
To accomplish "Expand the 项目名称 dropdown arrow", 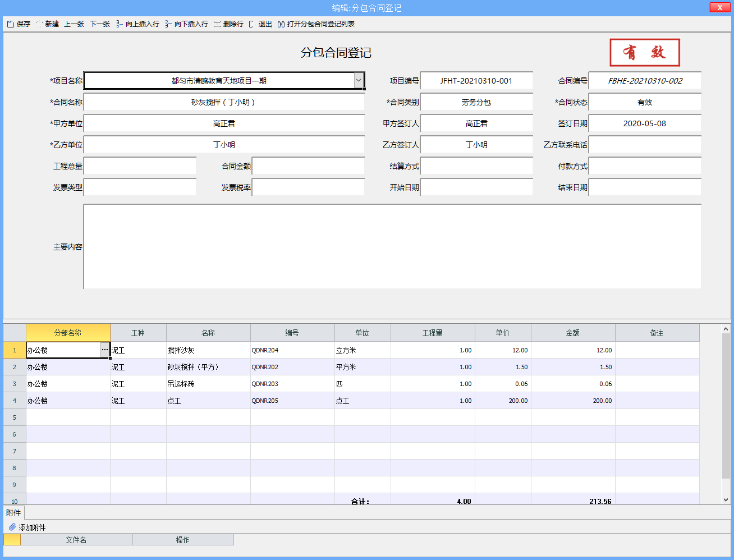I will click(359, 80).
